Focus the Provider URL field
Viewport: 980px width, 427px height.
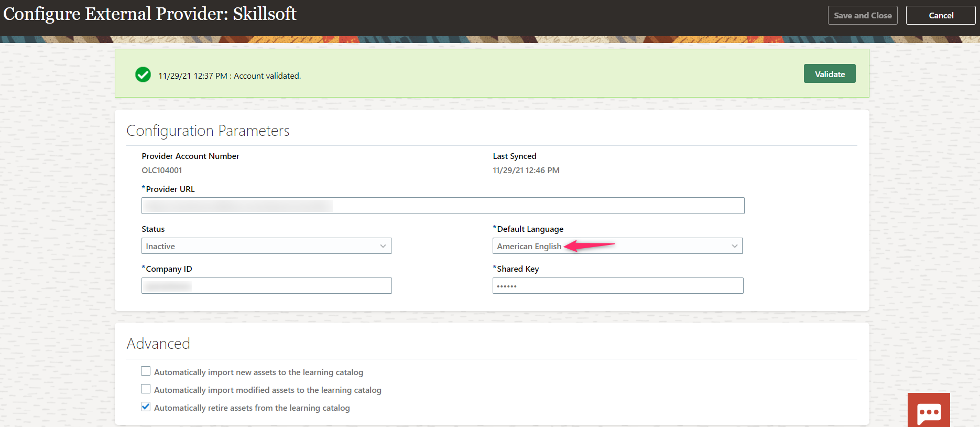click(x=443, y=206)
